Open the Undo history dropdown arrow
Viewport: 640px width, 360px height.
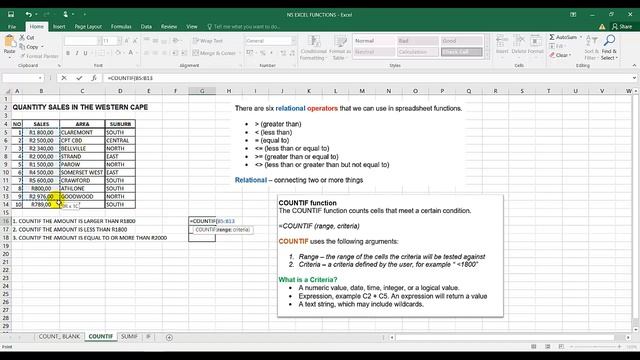click(x=36, y=15)
